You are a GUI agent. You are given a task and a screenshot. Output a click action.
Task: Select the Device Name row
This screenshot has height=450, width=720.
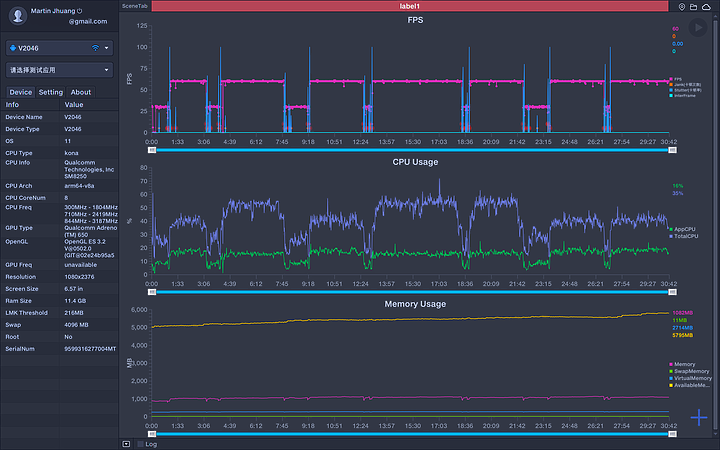[x=60, y=117]
